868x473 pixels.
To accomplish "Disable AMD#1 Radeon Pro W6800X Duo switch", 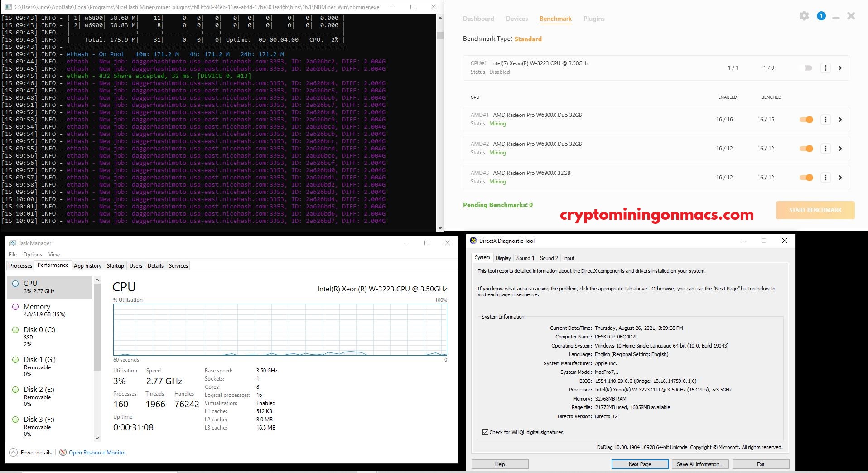I will [806, 120].
